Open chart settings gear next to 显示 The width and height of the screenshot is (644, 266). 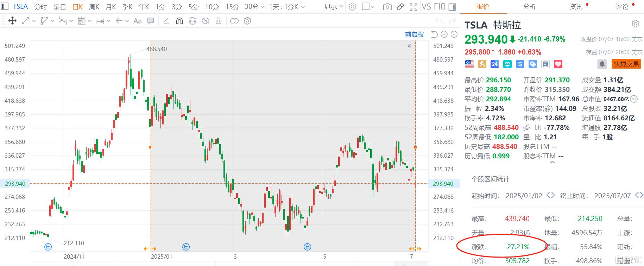[x=352, y=7]
